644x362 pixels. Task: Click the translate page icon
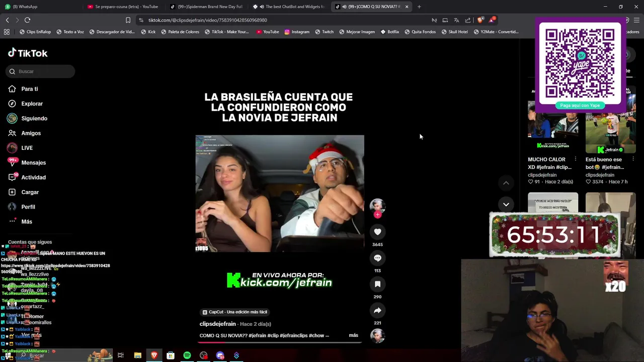pos(456,20)
